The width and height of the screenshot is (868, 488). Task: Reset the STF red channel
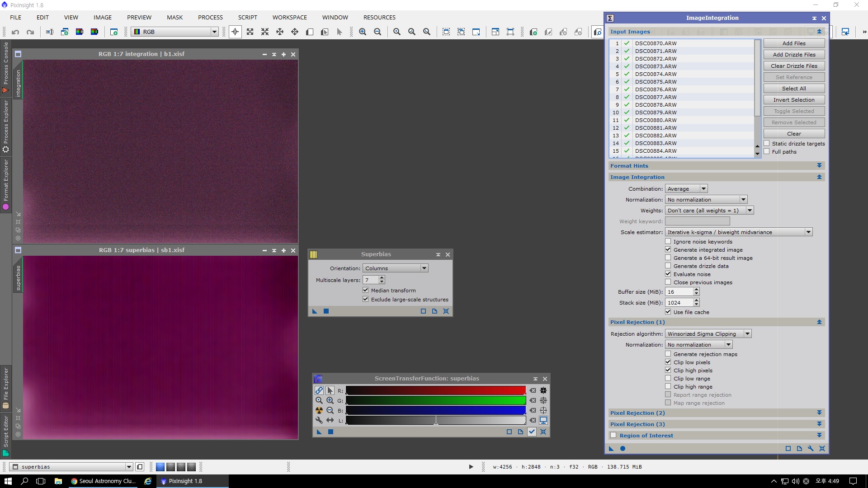point(533,390)
